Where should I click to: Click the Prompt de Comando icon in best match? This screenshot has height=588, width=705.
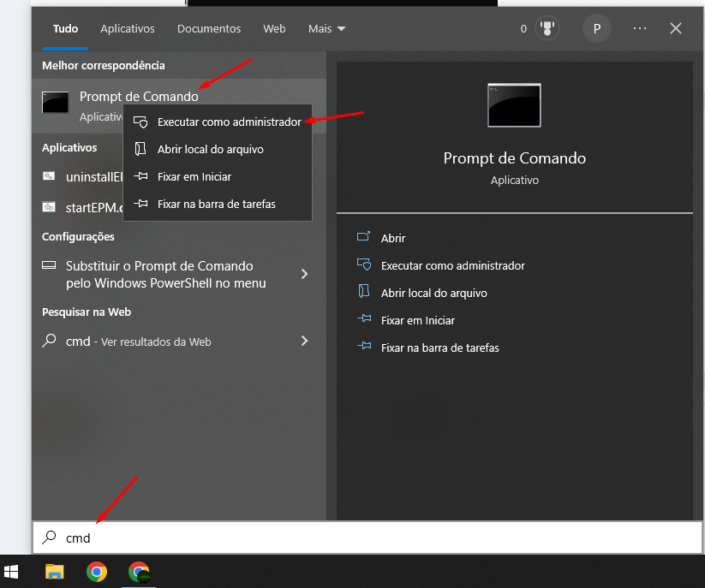coord(56,103)
